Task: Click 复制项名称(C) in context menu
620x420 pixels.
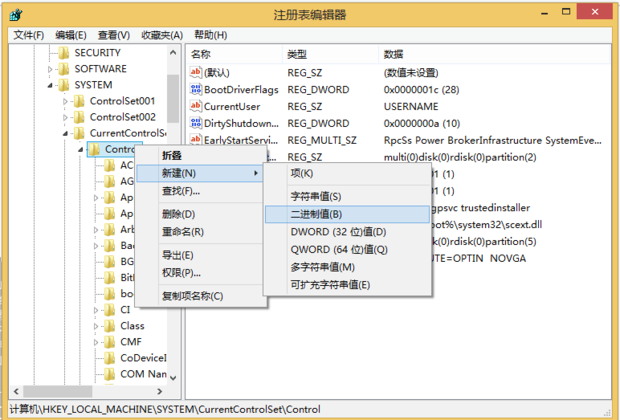Action: point(192,296)
